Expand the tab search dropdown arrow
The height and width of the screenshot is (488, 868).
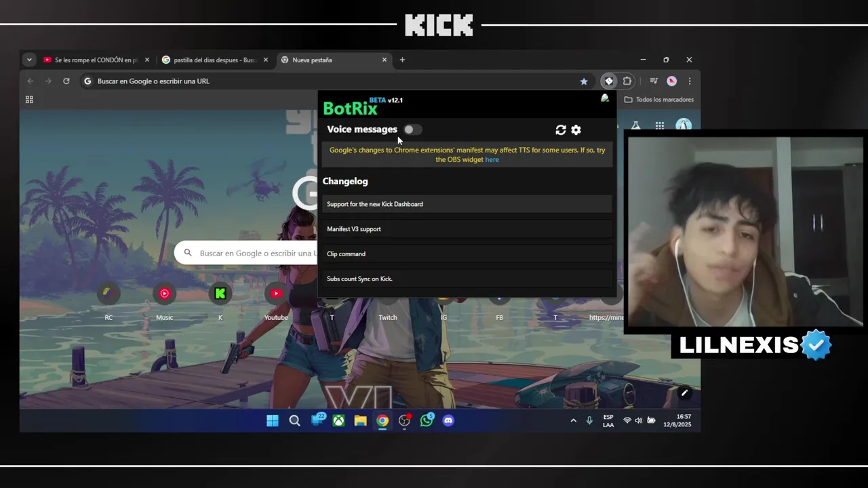29,60
